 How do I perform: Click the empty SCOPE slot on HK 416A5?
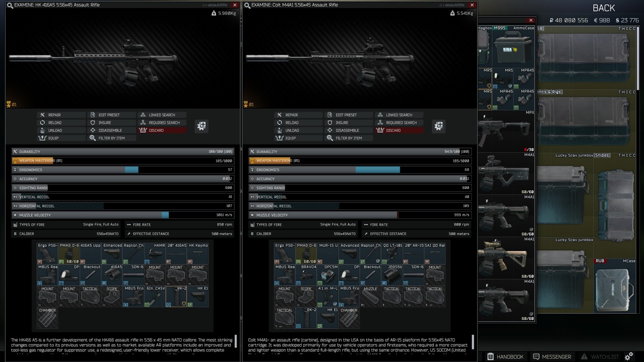[112, 296]
